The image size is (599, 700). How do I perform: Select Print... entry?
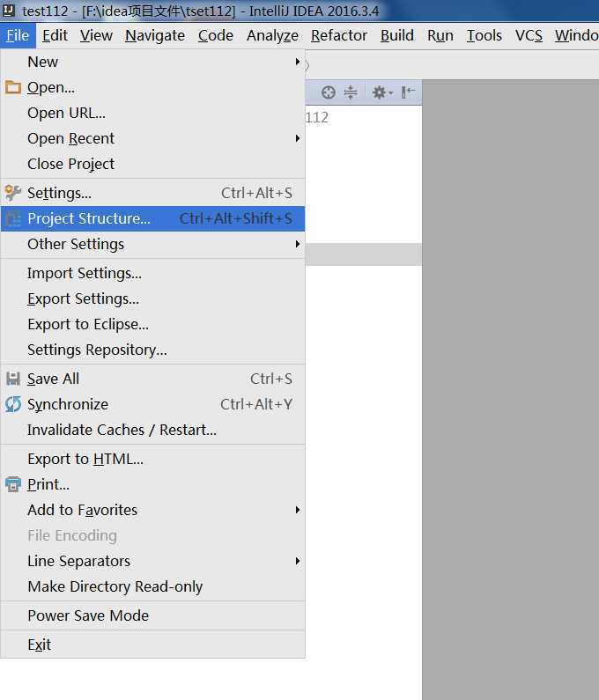tap(152, 484)
